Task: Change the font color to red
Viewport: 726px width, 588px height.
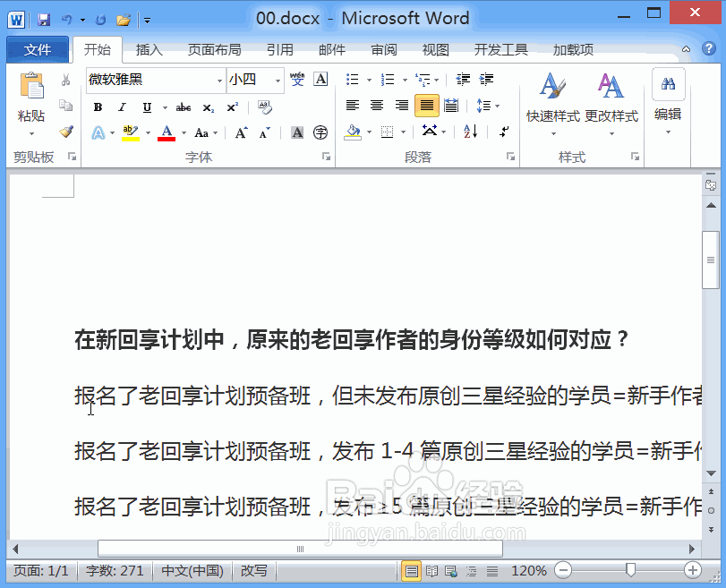Action: click(x=166, y=132)
